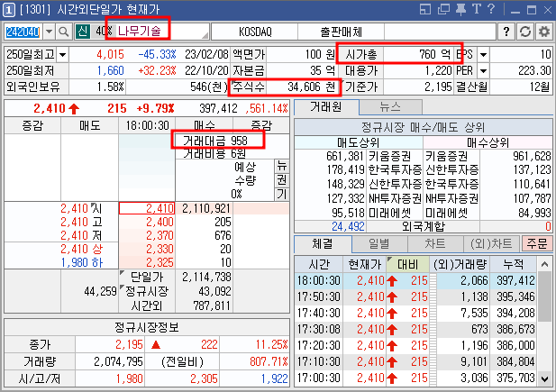Switch to the 뉴스 tab

click(x=390, y=107)
